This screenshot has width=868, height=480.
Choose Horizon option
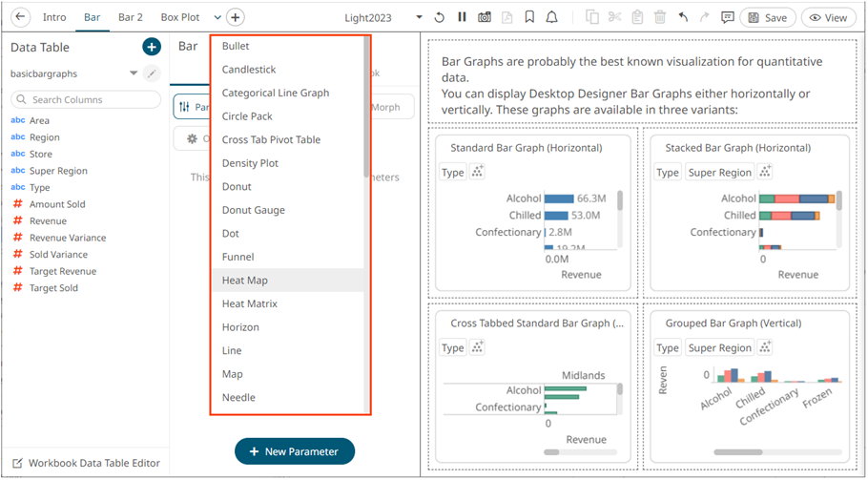pos(288,327)
